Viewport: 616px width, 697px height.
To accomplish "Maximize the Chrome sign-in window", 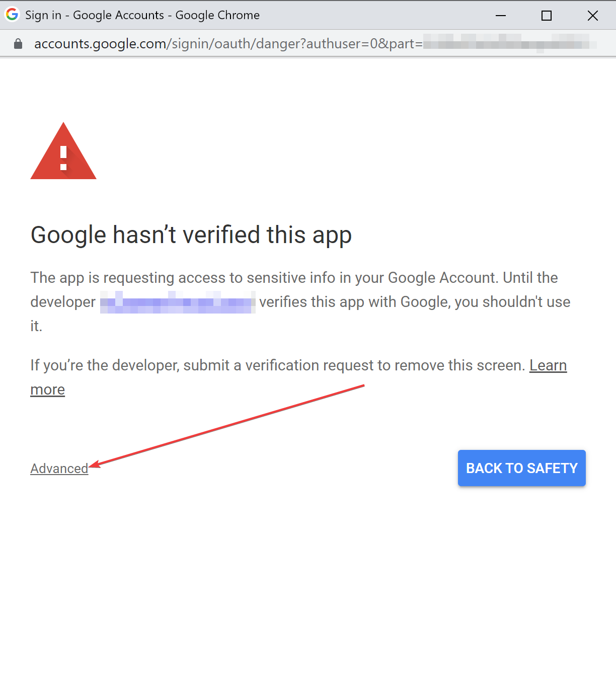I will point(547,16).
